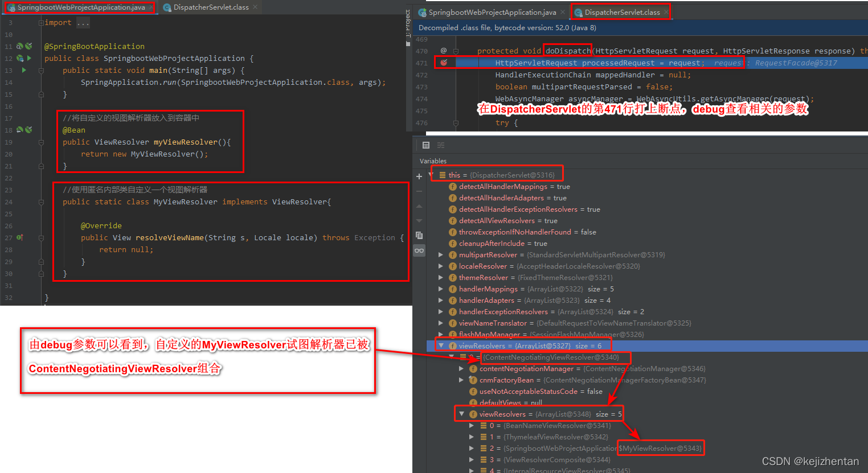868x473 pixels.
Task: Close DispatcherServlet.class tab in right editor
Action: pyautogui.click(x=666, y=12)
